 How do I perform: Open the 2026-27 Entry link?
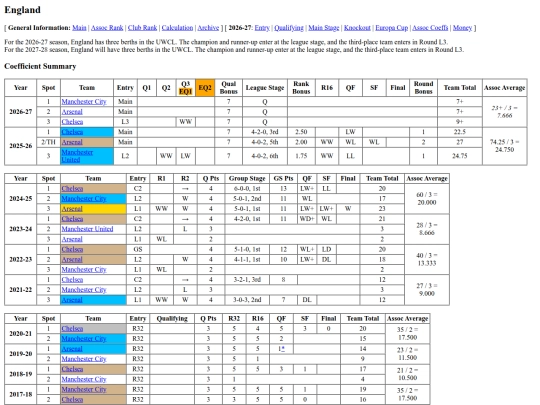tap(262, 28)
